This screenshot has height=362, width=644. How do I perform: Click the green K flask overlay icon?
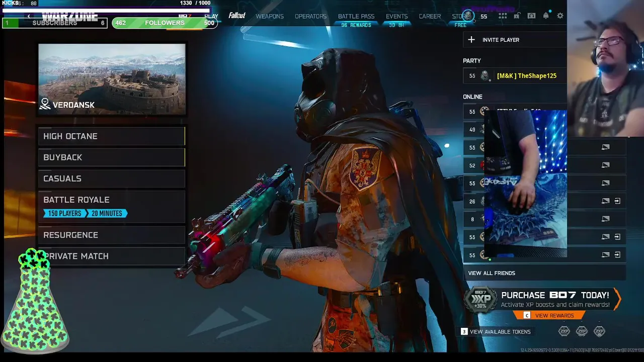pyautogui.click(x=34, y=301)
